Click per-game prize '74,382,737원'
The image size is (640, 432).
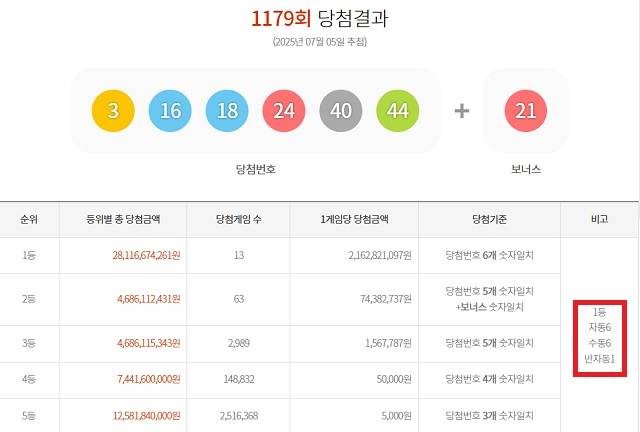(x=386, y=299)
